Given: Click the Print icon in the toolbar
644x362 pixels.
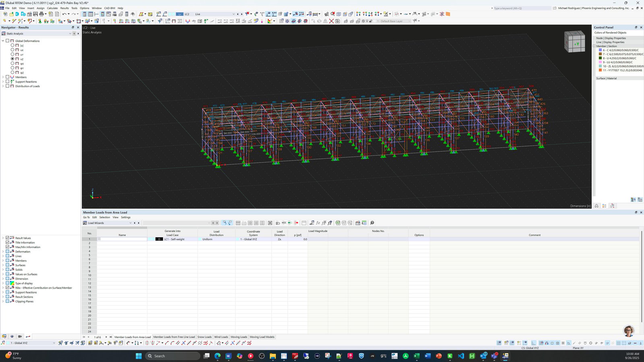Looking at the screenshot, I should (x=41, y=14).
